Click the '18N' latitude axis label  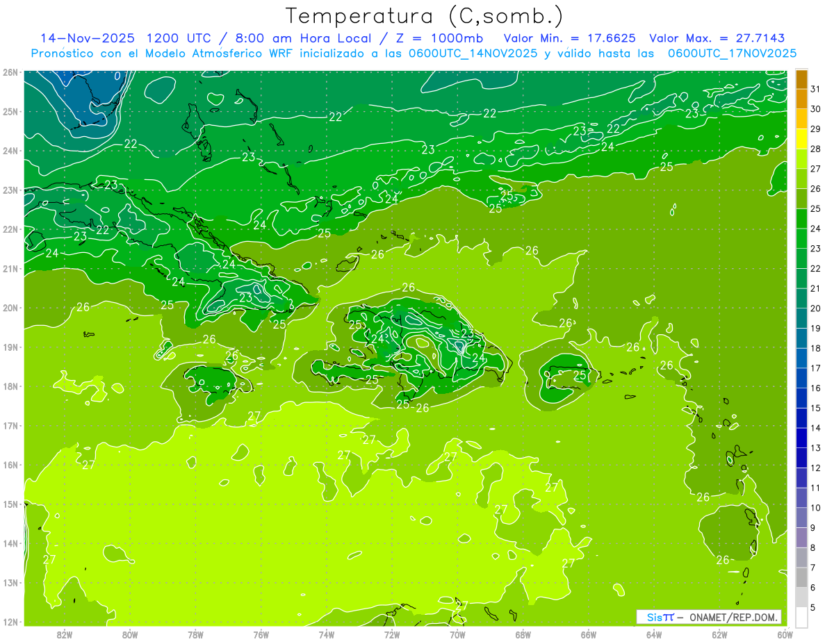click(x=11, y=386)
